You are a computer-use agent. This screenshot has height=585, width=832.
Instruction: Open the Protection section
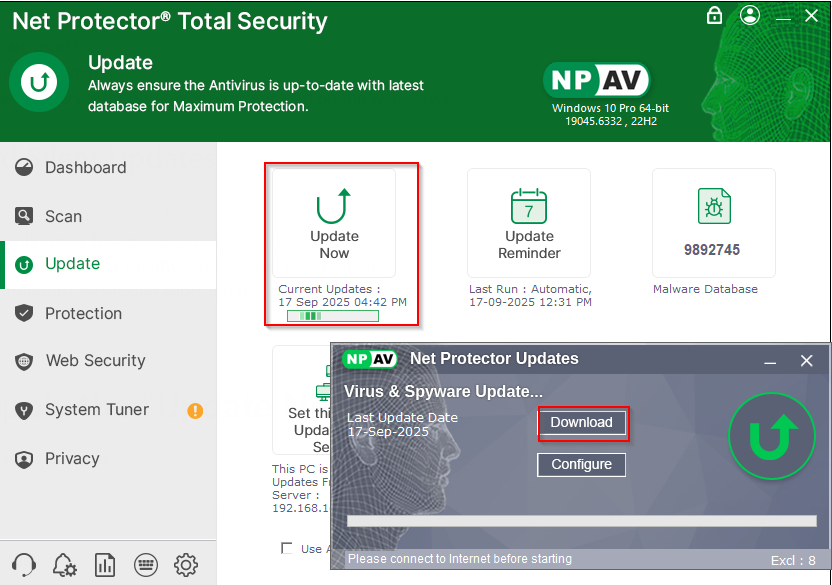click(x=83, y=313)
